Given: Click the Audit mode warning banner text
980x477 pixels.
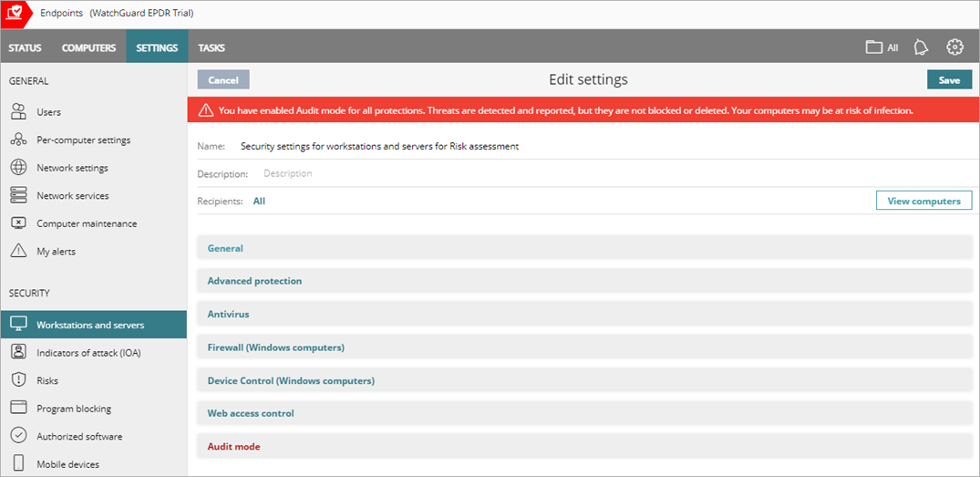Looking at the screenshot, I should pos(566,110).
